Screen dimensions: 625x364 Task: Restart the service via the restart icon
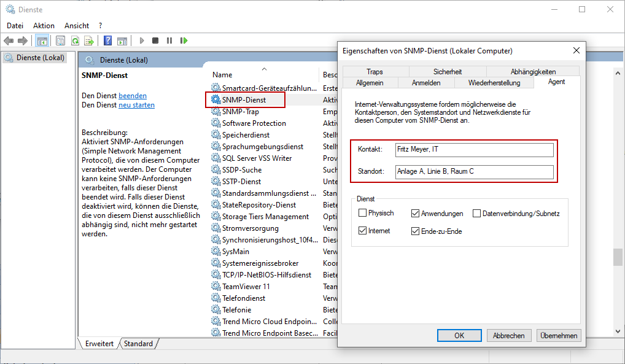click(184, 41)
